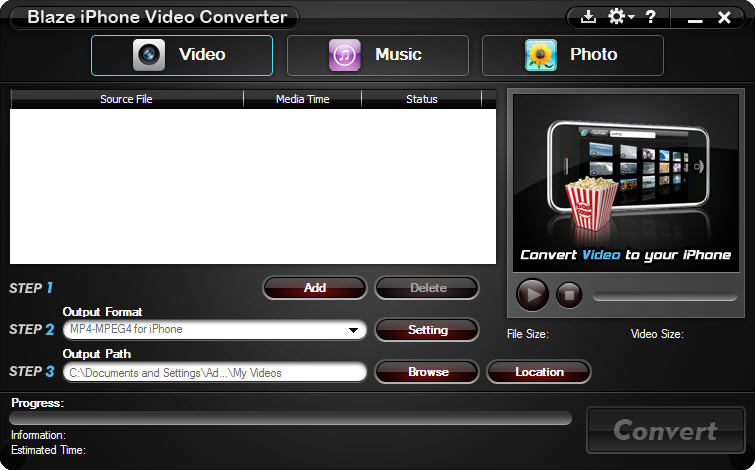Open the Photo tab
Image resolution: width=755 pixels, height=470 pixels.
(572, 55)
